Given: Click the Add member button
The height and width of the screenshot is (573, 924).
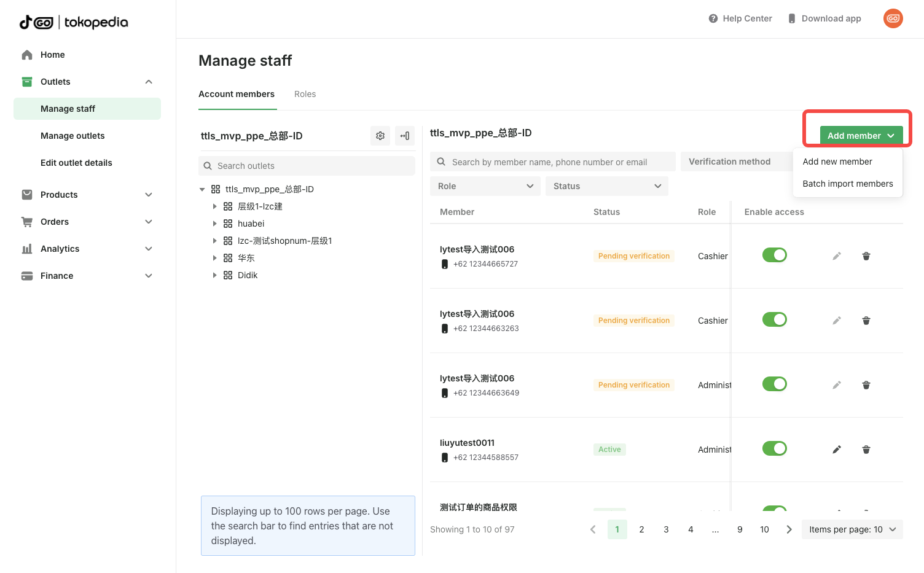Looking at the screenshot, I should (x=861, y=136).
